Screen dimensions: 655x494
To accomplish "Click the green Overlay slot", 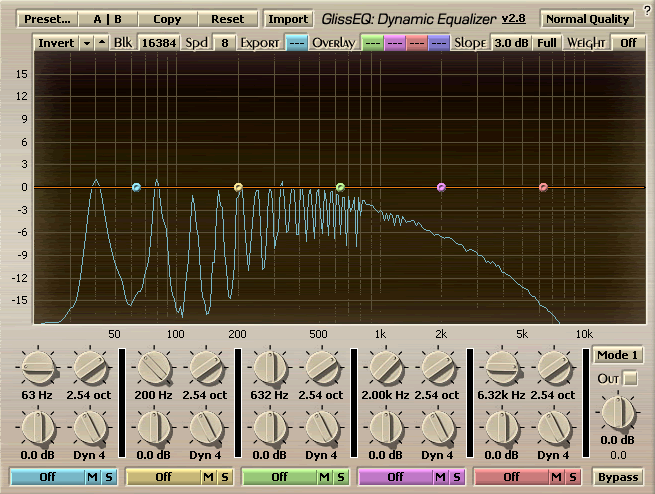I will click(372, 43).
